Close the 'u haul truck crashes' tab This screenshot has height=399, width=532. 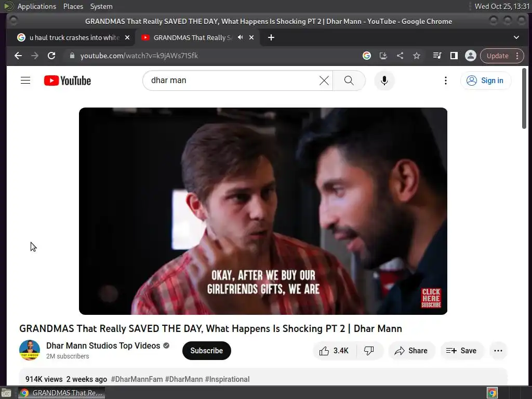(x=127, y=37)
